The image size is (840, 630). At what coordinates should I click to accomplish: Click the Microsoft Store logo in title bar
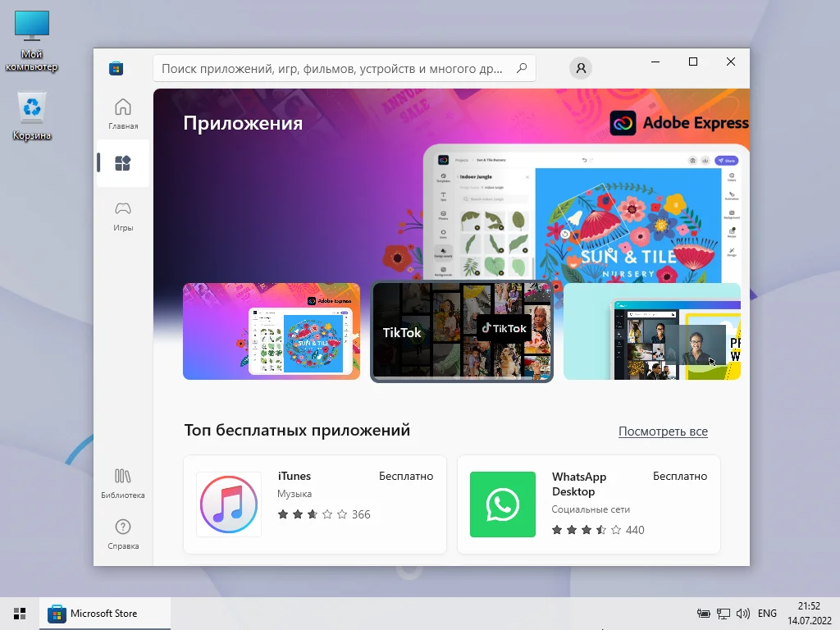click(116, 68)
